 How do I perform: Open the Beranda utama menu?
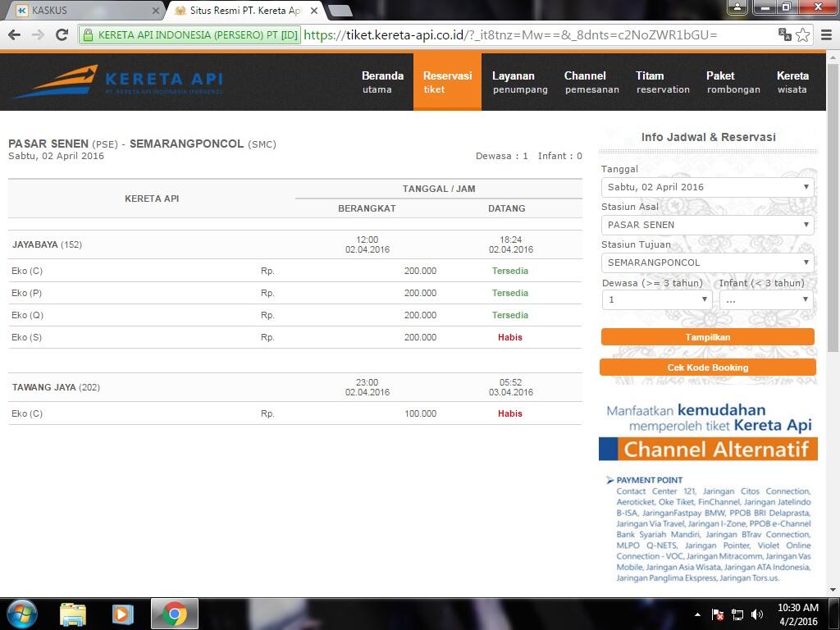click(x=382, y=82)
